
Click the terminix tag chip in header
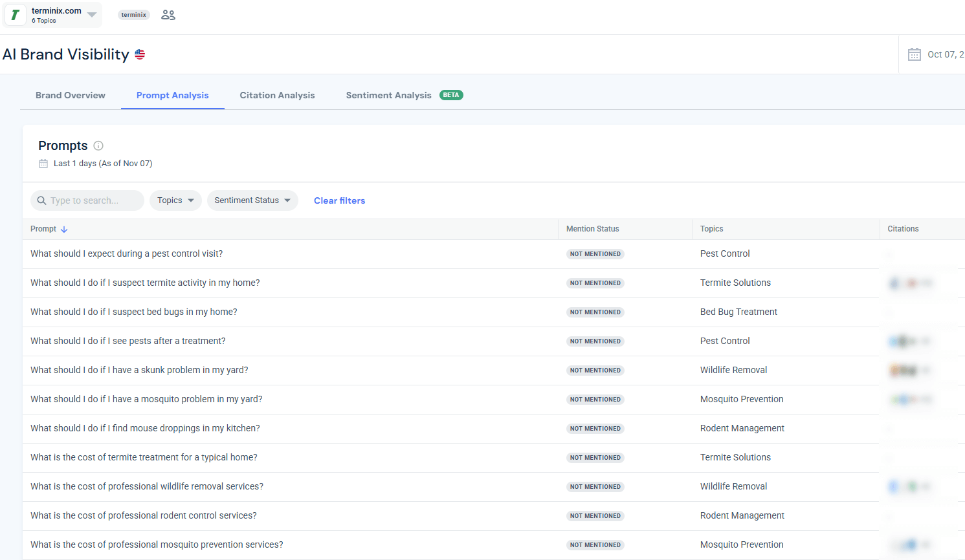click(x=134, y=15)
